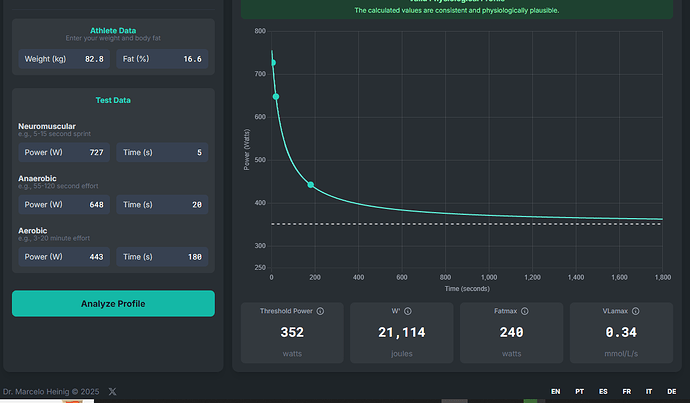Change language to DE
This screenshot has width=690, height=403.
click(672, 392)
